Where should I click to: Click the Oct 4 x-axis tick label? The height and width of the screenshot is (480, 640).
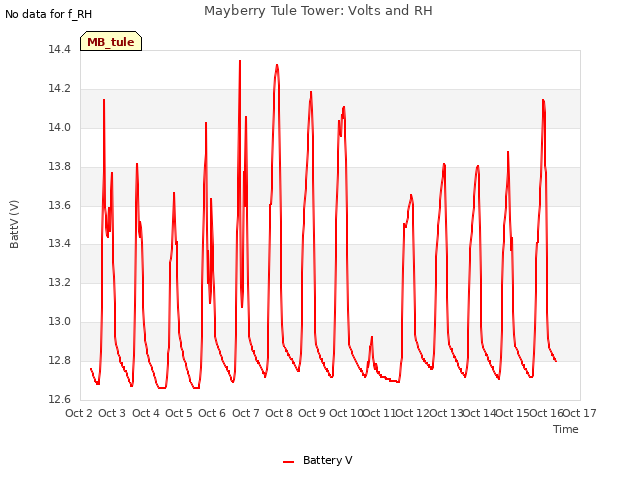pos(146,413)
